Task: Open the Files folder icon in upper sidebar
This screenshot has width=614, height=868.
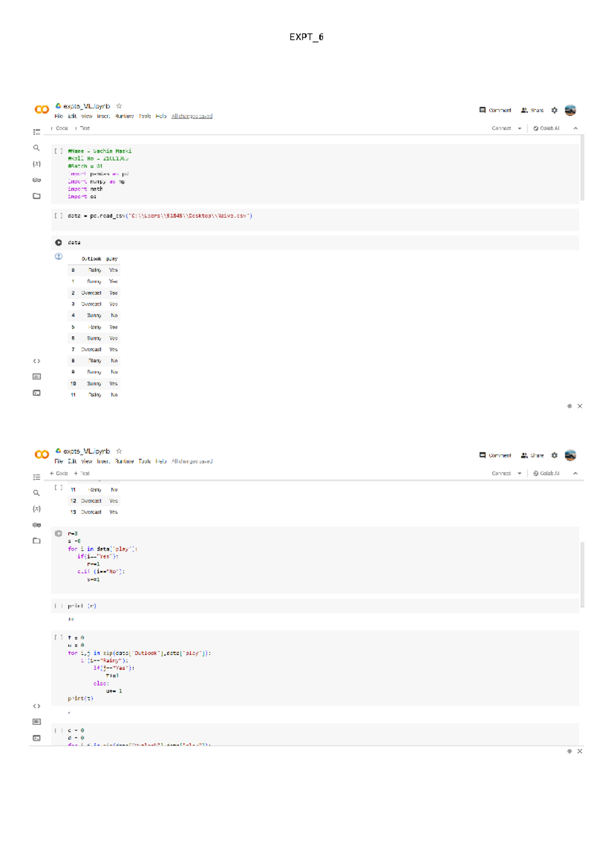Action: pyautogui.click(x=36, y=196)
